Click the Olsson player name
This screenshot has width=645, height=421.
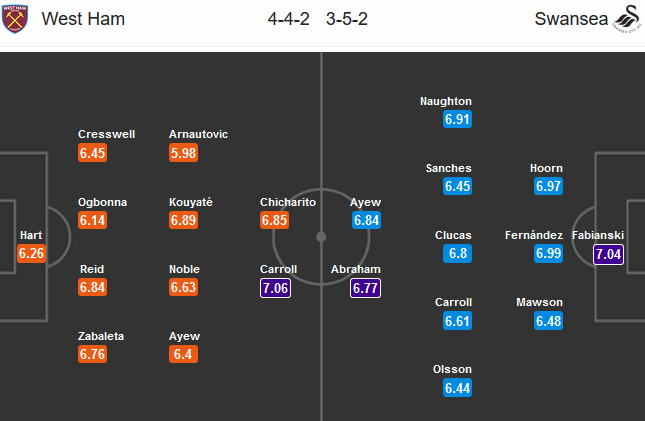pos(453,369)
